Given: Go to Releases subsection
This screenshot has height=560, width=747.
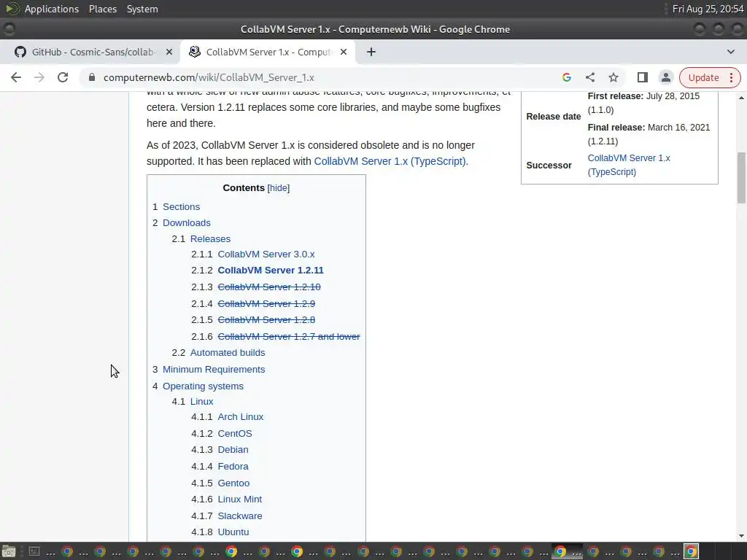Looking at the screenshot, I should (x=210, y=239).
